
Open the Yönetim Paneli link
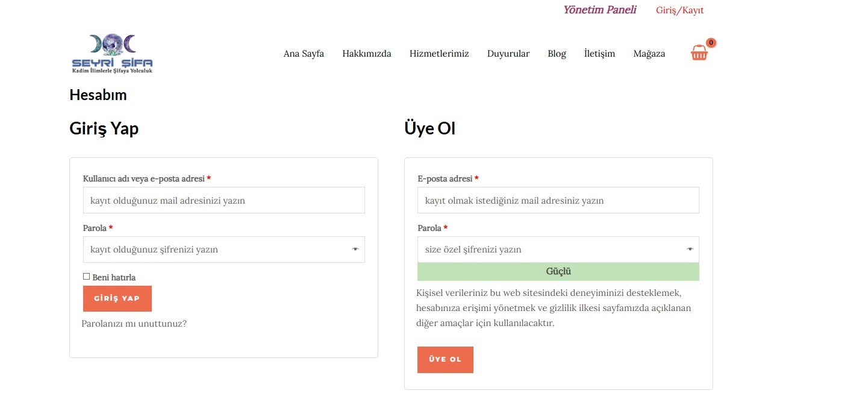click(x=599, y=10)
